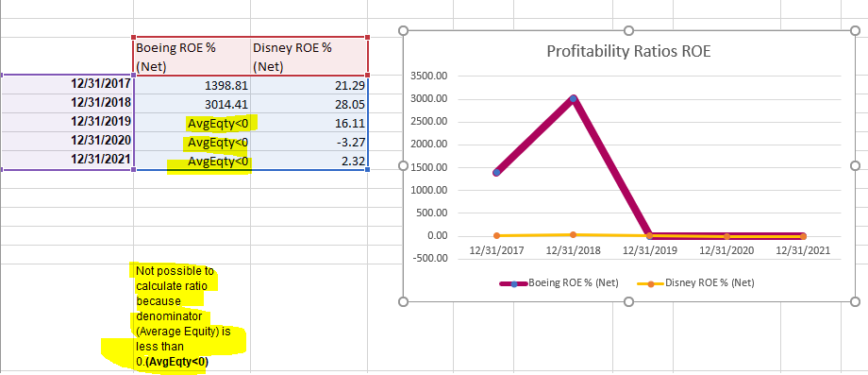The image size is (868, 375).
Task: Click the Disney value 16.11 cell
Action: click(309, 123)
